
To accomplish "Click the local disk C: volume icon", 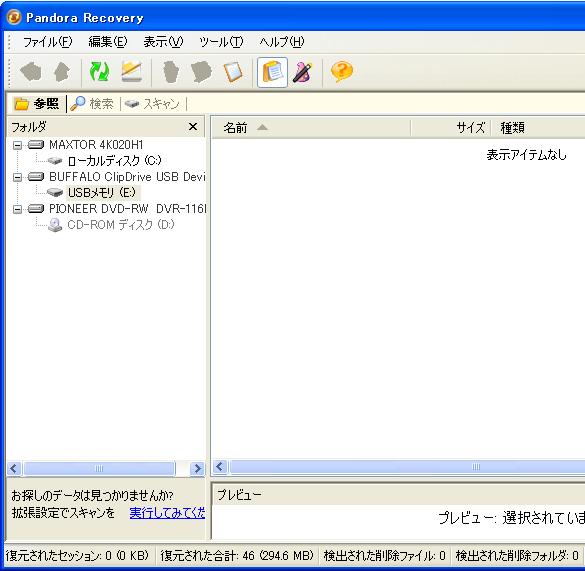I will point(55,160).
